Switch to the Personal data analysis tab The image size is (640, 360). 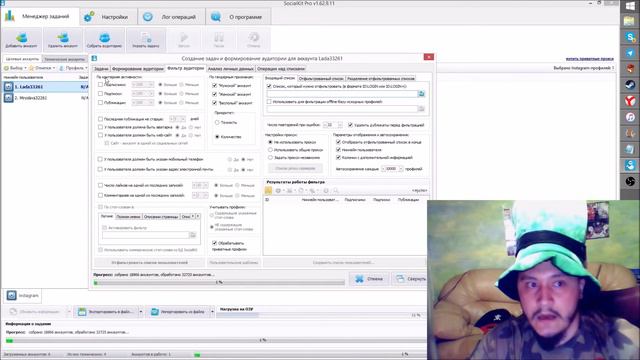231,69
